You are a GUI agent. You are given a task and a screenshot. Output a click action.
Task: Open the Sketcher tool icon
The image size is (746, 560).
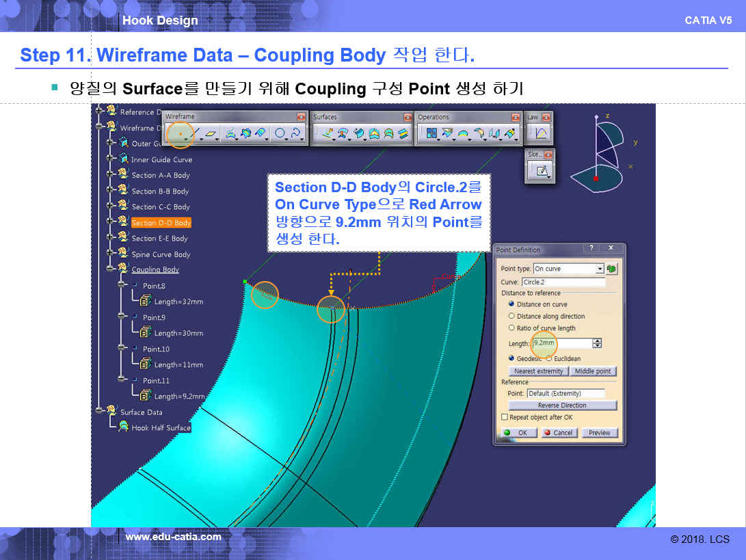tap(542, 171)
